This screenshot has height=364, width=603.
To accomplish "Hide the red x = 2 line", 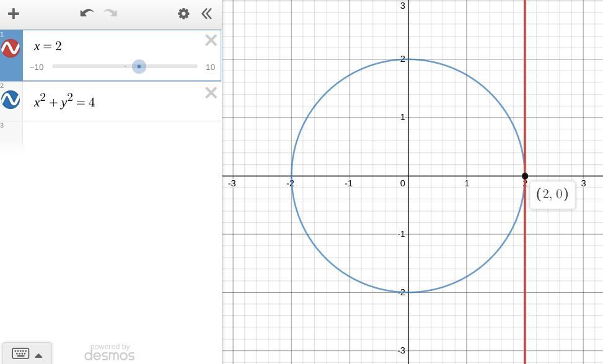I will tap(11, 48).
